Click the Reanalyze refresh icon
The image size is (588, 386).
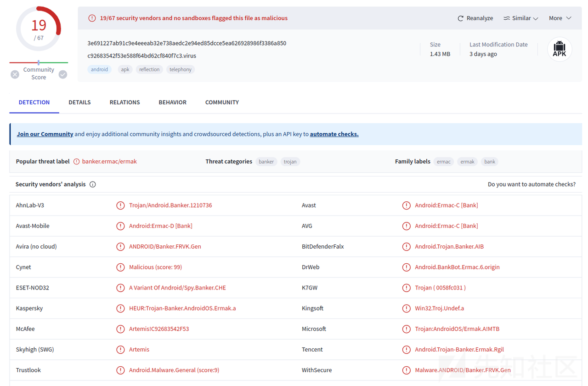[x=461, y=18]
